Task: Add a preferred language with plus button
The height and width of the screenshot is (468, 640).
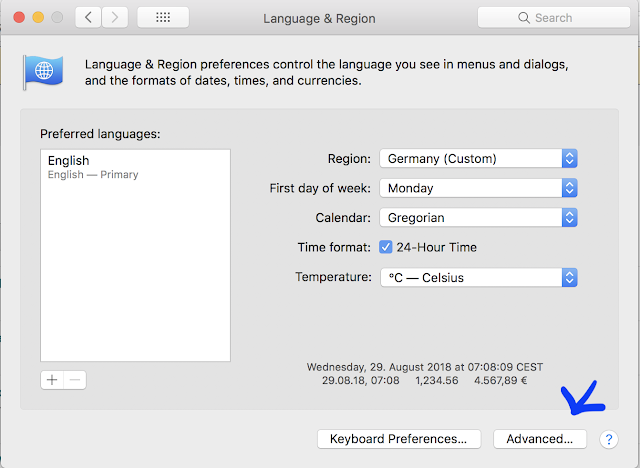Action: (53, 380)
